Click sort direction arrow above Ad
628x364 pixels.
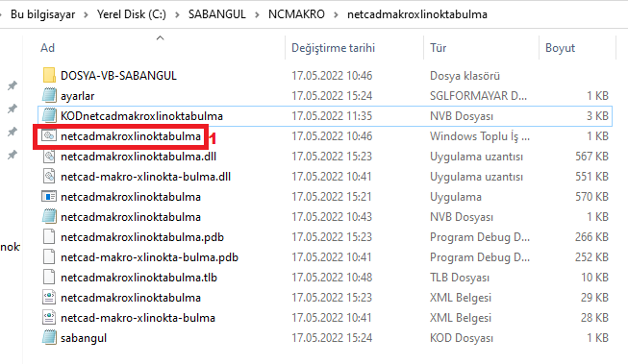161,38
